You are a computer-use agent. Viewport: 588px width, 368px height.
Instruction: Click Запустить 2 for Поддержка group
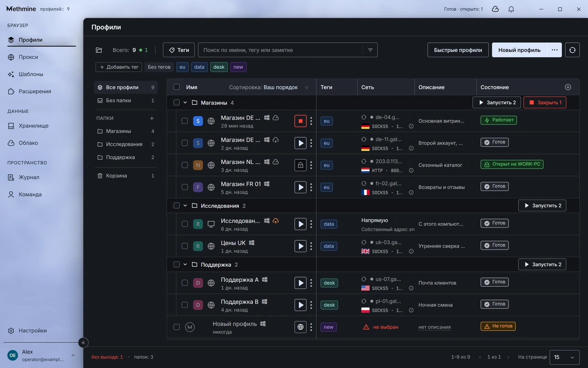(542, 265)
